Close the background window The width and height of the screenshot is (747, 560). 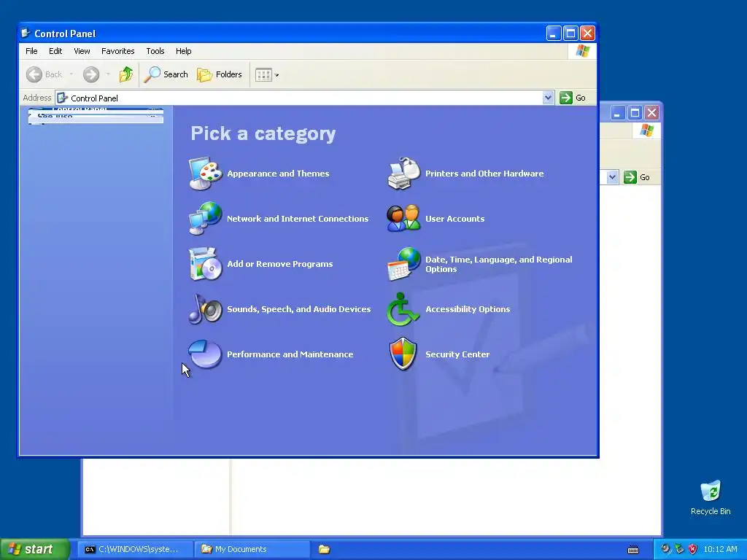coord(651,113)
